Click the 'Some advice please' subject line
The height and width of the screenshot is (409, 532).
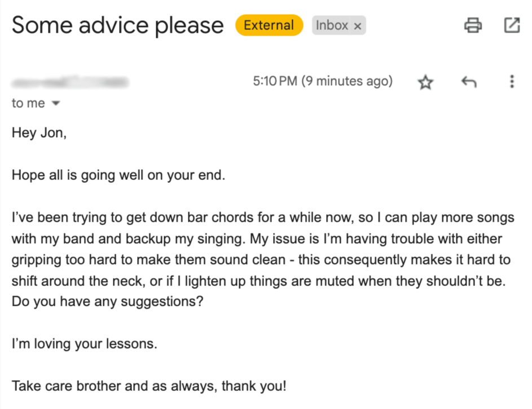click(118, 25)
